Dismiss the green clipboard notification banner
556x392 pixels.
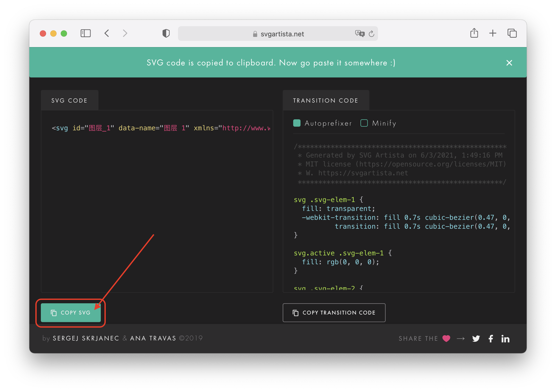(x=509, y=63)
